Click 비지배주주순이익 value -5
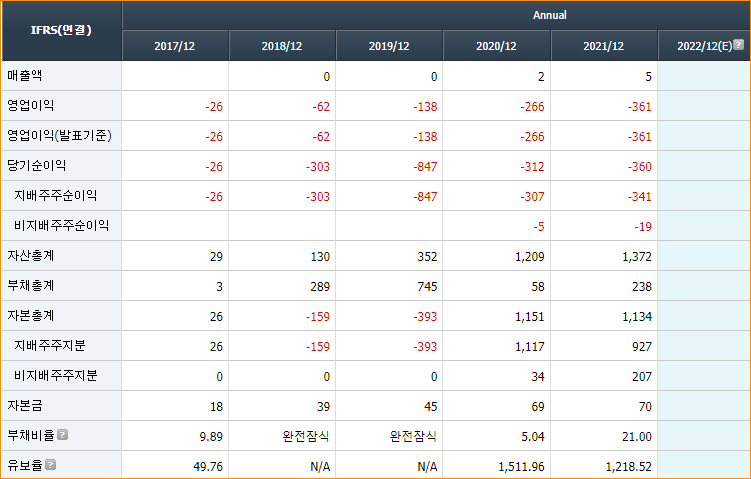Viewport: 751px width, 479px height. click(539, 227)
